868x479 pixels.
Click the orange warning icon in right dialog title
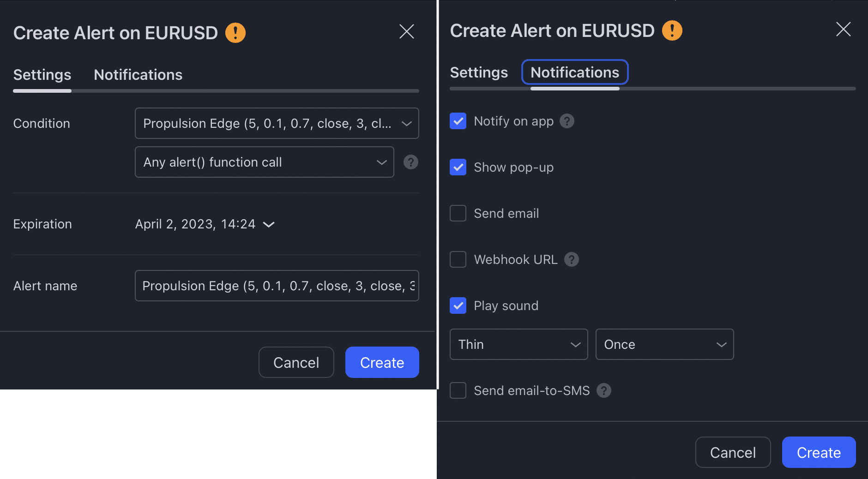click(x=672, y=30)
